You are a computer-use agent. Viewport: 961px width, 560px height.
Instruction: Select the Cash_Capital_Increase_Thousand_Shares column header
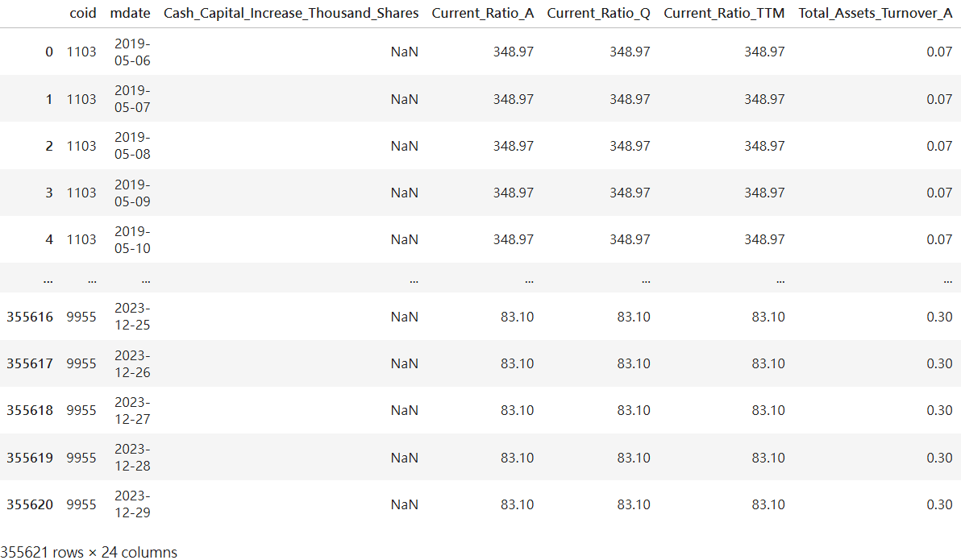(291, 13)
